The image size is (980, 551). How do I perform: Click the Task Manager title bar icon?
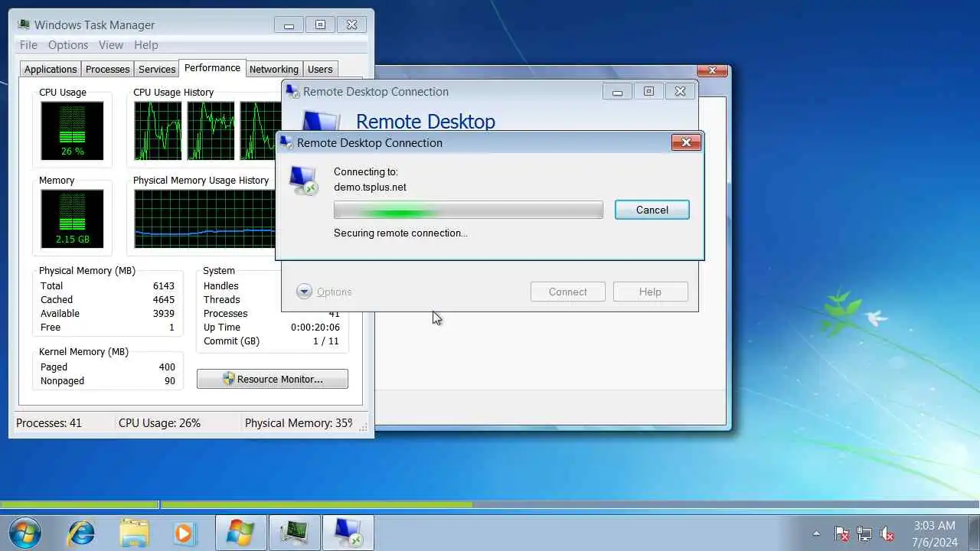tap(23, 25)
